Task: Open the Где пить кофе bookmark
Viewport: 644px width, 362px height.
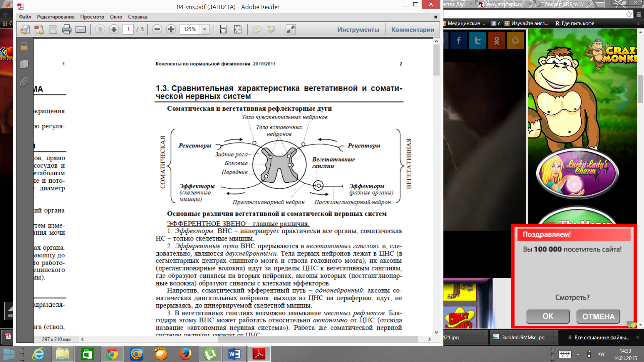Action: [574, 23]
